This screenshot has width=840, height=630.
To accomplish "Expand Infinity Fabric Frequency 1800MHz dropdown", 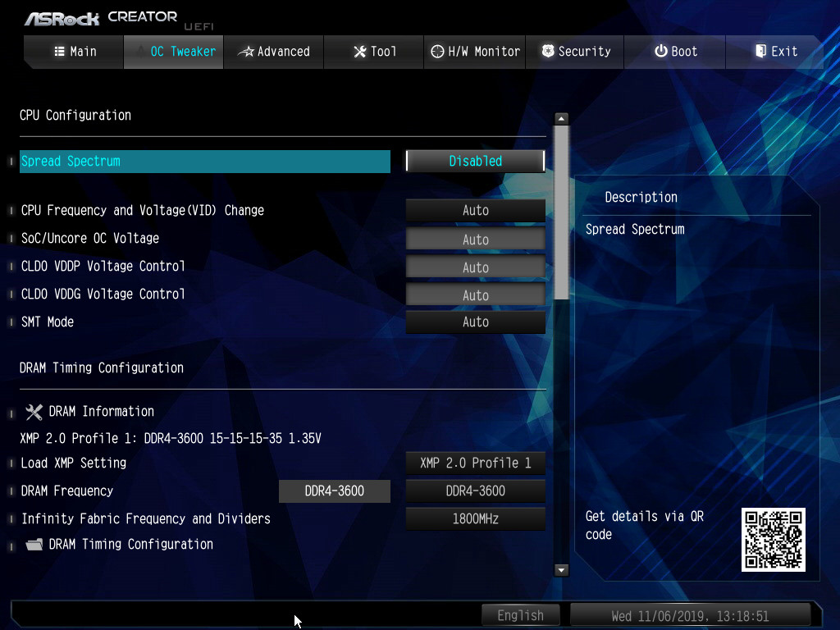I will pos(475,519).
